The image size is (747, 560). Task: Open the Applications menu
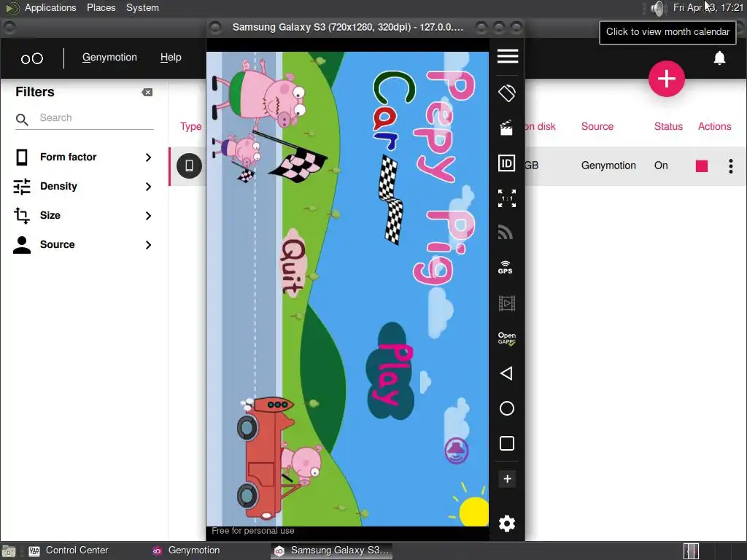tap(50, 7)
